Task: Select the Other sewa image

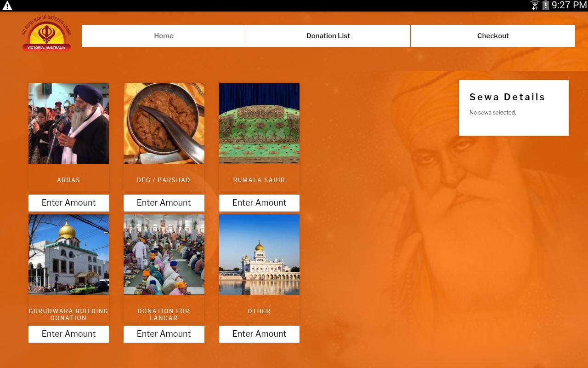Action: click(259, 254)
